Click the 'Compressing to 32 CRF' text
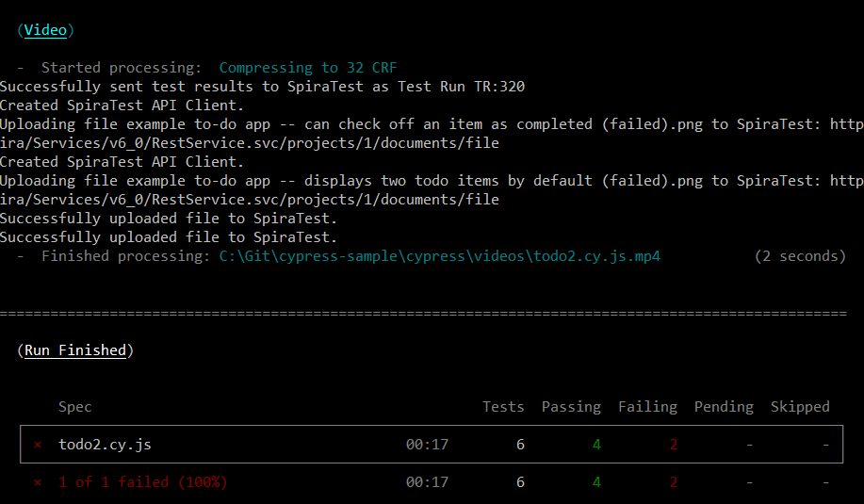Viewport: 864px width, 504px height. tap(308, 68)
